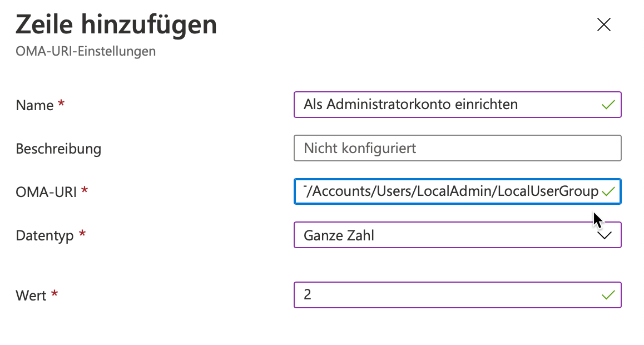The height and width of the screenshot is (345, 644).
Task: Click the Zeile hinzufügen heading
Action: pos(116,26)
